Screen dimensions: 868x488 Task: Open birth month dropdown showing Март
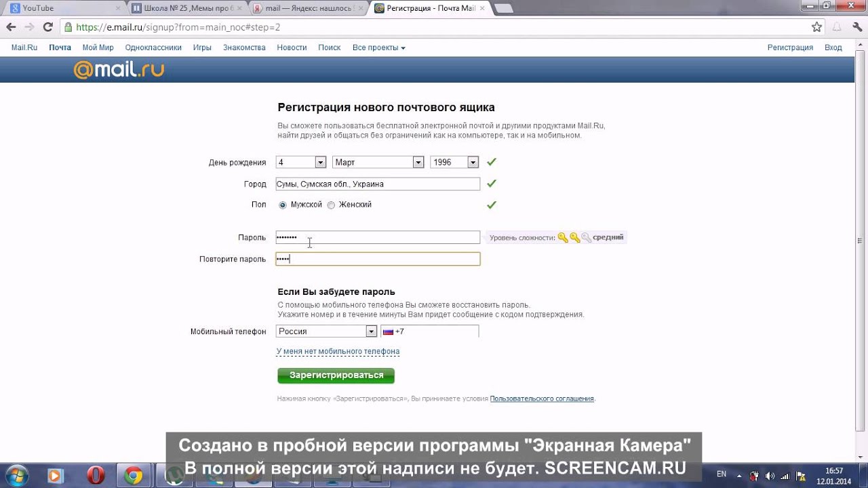(x=378, y=163)
